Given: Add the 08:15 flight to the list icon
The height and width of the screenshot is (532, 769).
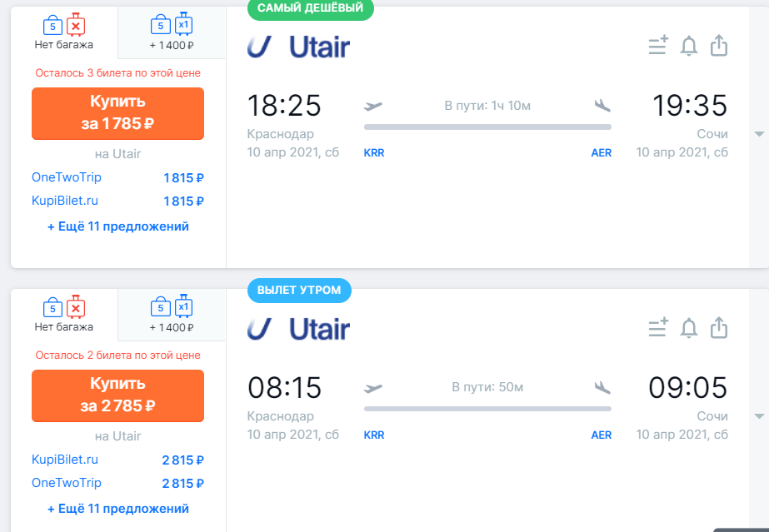Looking at the screenshot, I should coord(658,327).
